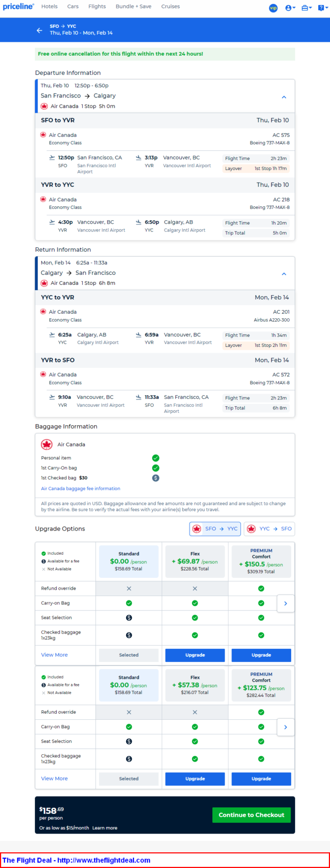Select the SFO → YYC upgrade tab

point(215,529)
